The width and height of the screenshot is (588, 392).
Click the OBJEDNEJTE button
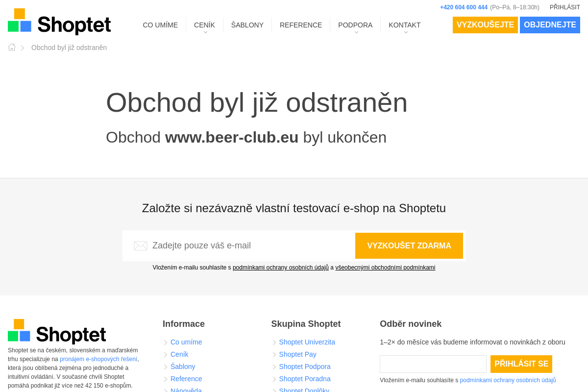[x=550, y=25]
